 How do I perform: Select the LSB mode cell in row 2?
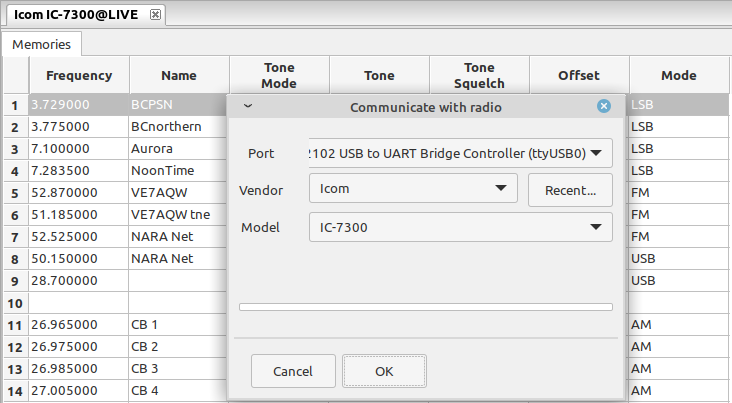[x=679, y=127]
